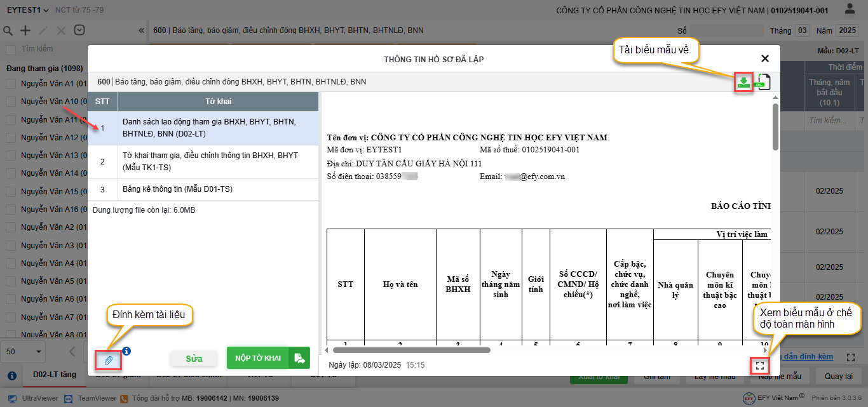Click the green download form icon
Screen dimensions: 868x407
tap(743, 82)
